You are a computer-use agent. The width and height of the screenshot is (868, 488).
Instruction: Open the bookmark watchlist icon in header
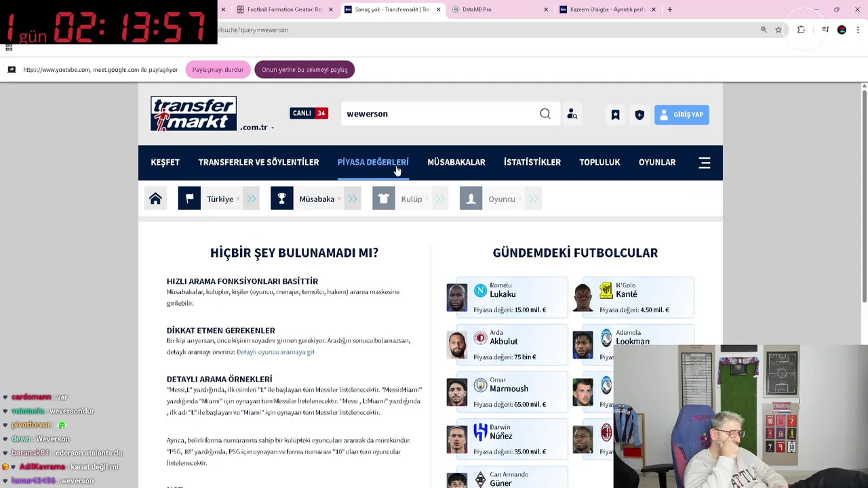pyautogui.click(x=615, y=115)
